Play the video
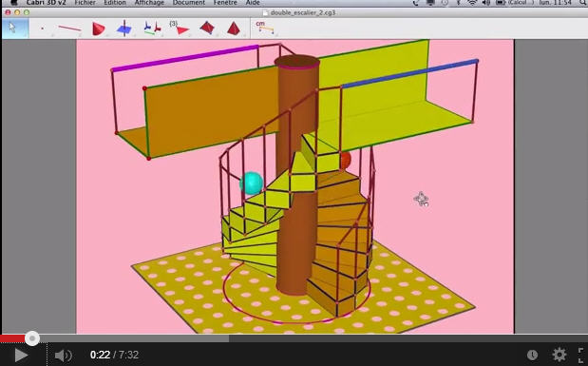 coord(21,356)
